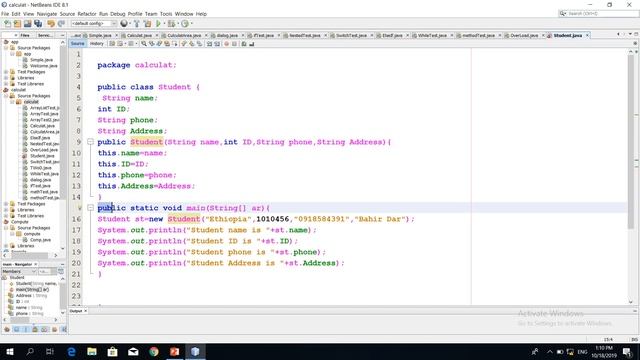Click the New Project toolbar icon
640x360 pixels.
coord(17,24)
